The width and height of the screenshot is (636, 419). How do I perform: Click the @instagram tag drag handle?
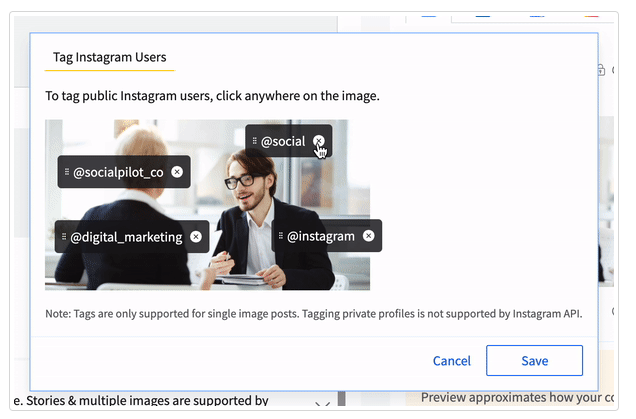[280, 236]
